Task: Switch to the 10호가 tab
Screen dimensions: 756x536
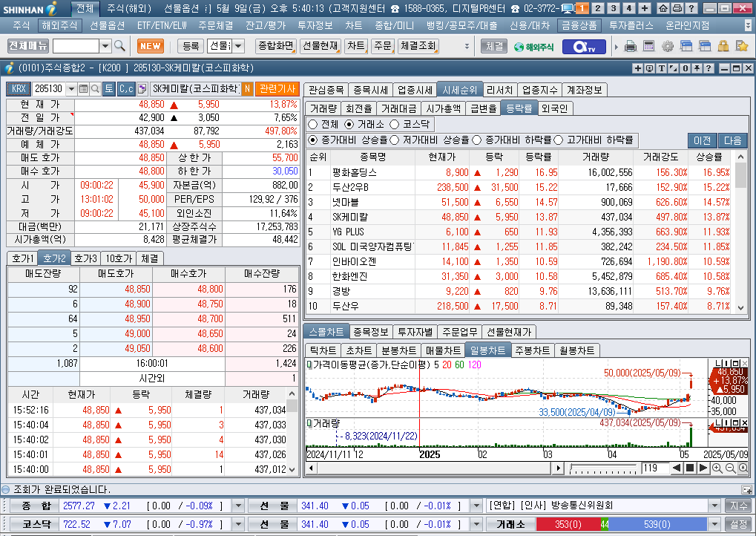Action: [x=119, y=258]
